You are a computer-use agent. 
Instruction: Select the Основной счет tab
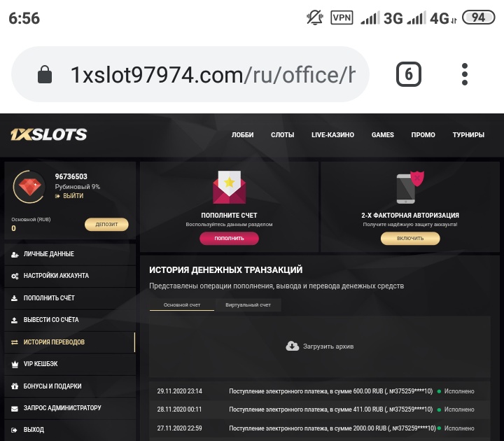tap(182, 304)
